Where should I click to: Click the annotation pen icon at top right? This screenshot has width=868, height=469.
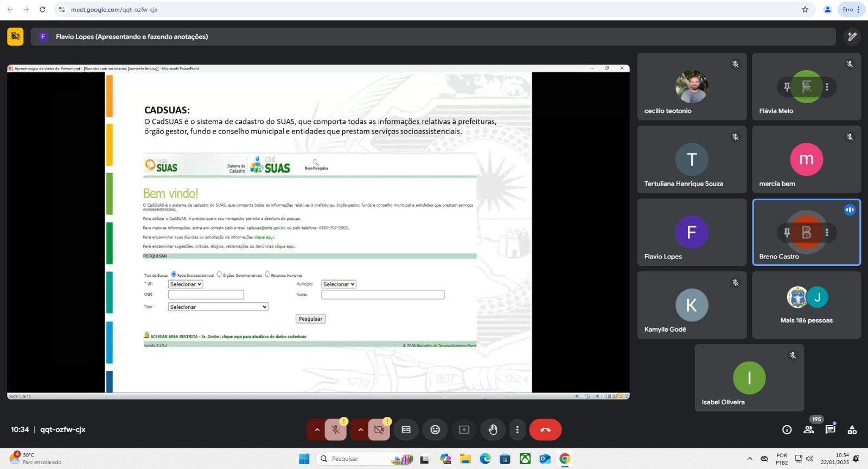click(852, 36)
